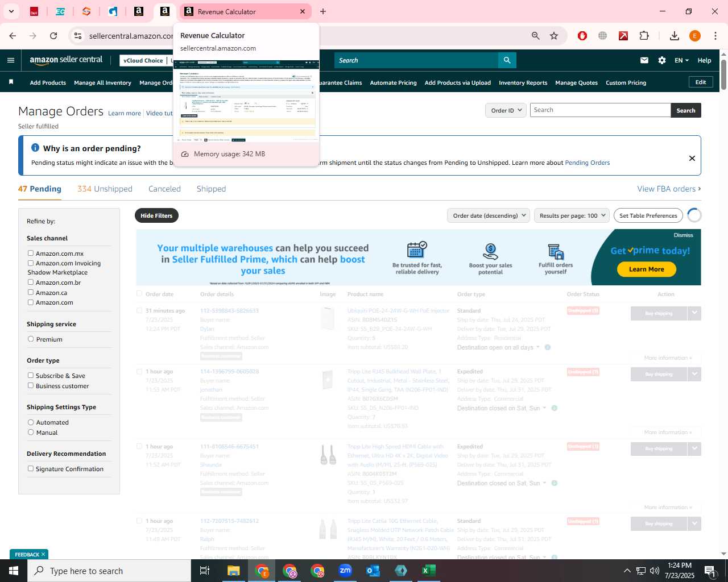Bookmark this page with the star icon

click(x=554, y=36)
